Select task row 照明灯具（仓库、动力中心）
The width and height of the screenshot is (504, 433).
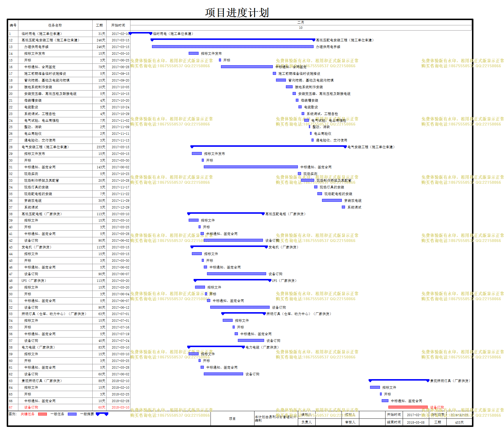69,314
